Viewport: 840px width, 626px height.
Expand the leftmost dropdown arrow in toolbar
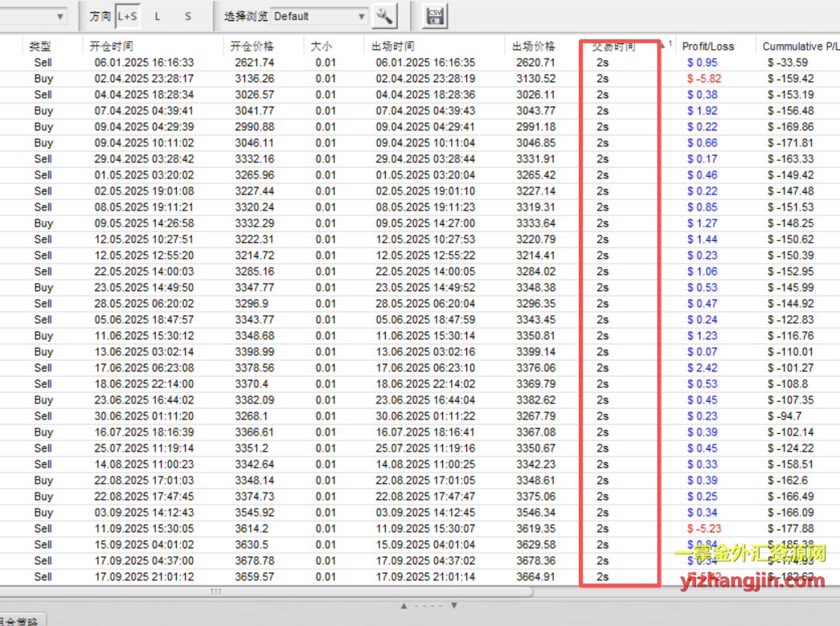point(60,17)
